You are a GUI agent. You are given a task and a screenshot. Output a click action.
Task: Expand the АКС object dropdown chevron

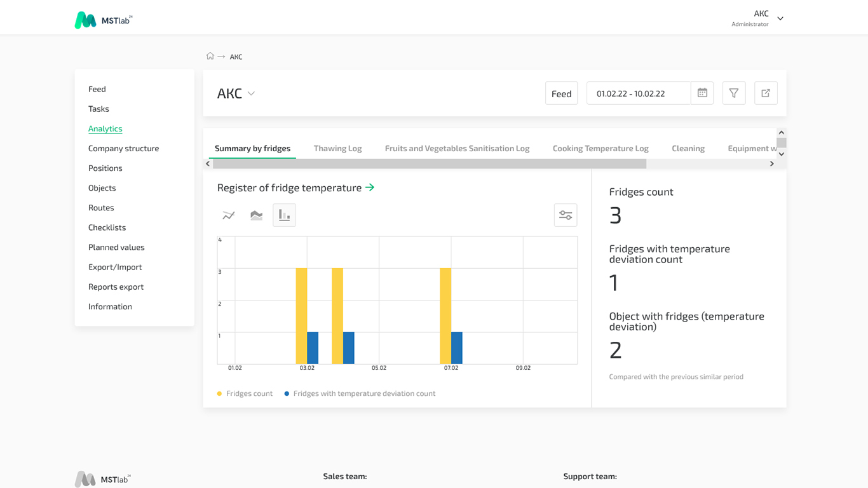click(x=252, y=93)
